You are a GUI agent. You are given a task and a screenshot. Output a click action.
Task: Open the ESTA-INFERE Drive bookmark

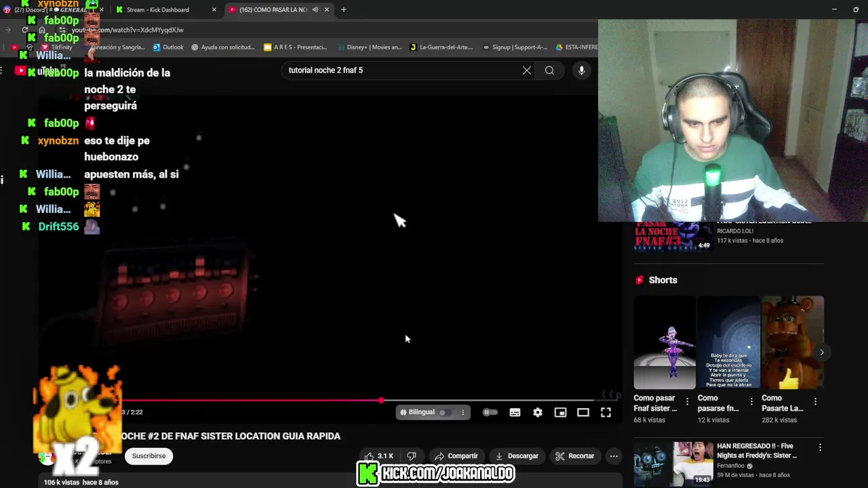pyautogui.click(x=576, y=47)
